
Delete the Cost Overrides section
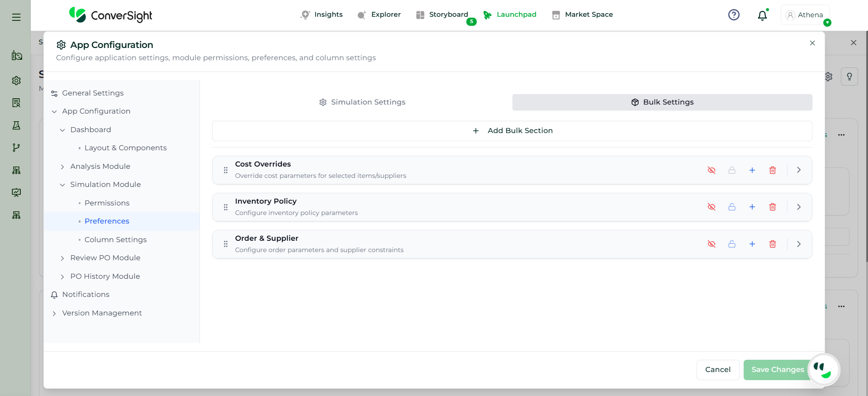[x=773, y=170]
